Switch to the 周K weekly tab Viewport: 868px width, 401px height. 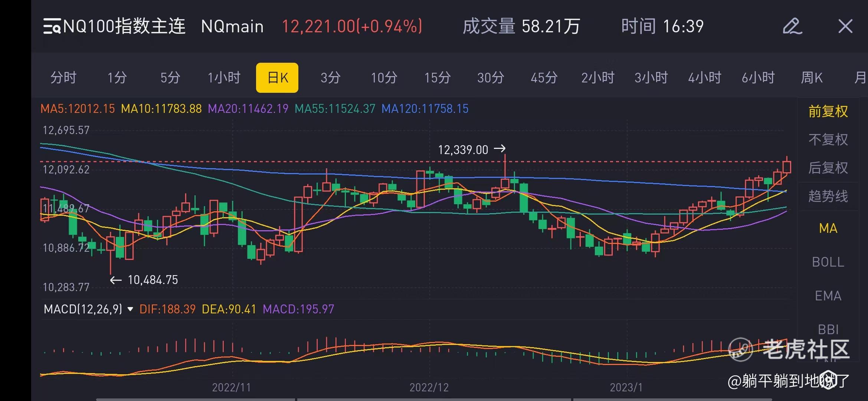coord(812,78)
